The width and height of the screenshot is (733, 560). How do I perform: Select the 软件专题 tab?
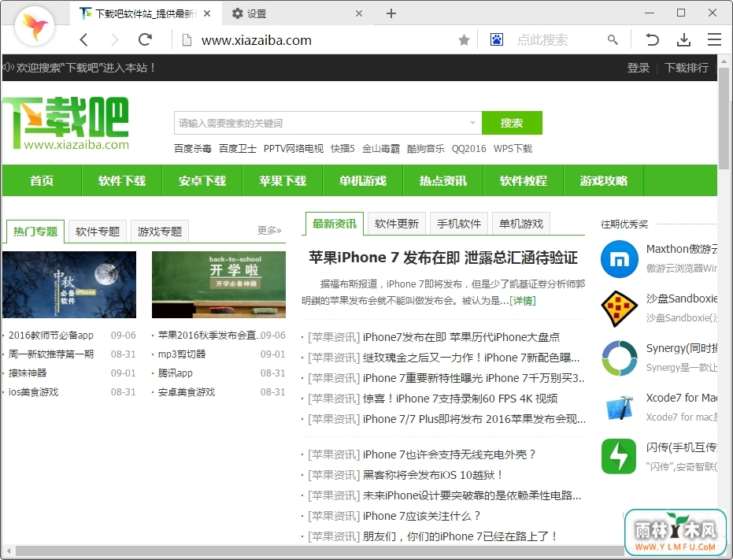(98, 231)
